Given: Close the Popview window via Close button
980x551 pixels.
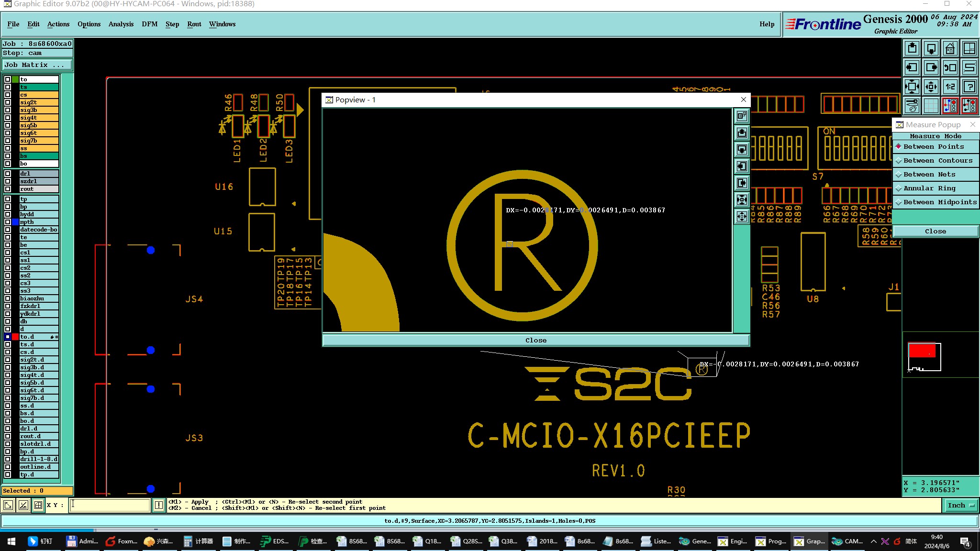Looking at the screenshot, I should 535,340.
